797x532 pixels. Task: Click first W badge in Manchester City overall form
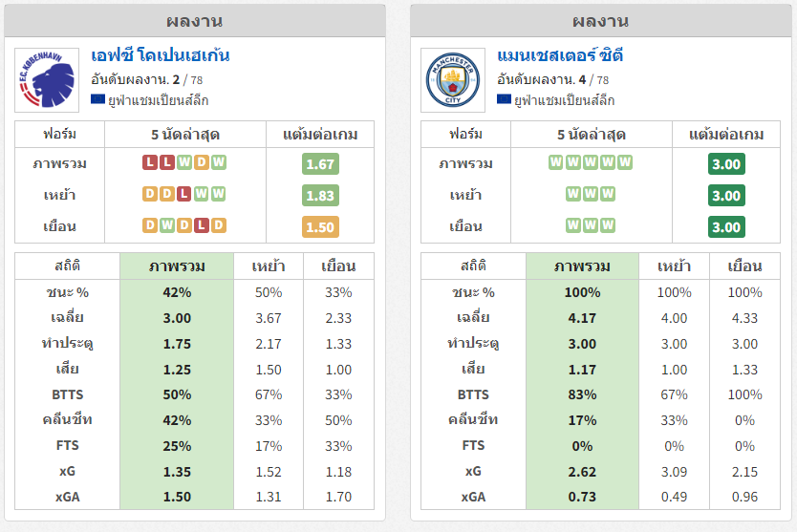pyautogui.click(x=555, y=162)
